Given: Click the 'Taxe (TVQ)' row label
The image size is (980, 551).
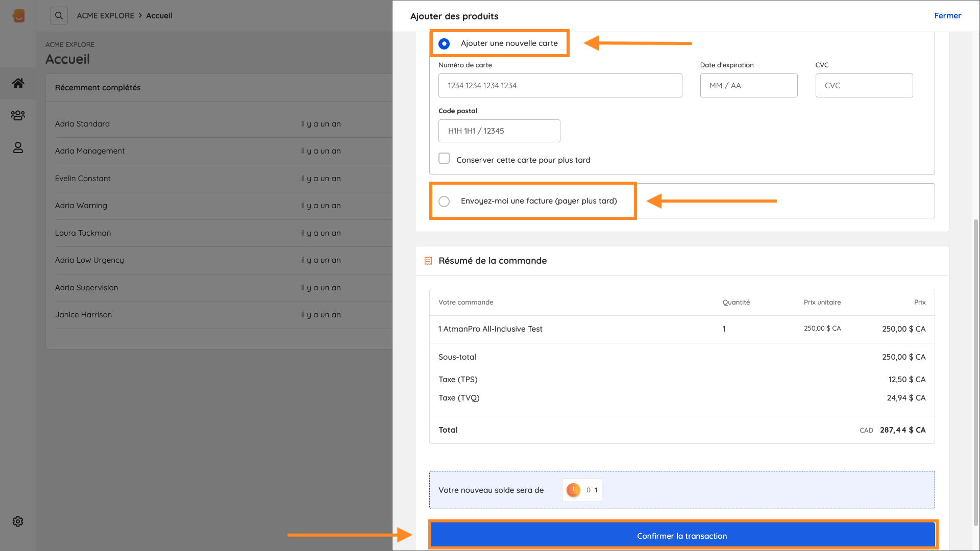Looking at the screenshot, I should click(459, 398).
